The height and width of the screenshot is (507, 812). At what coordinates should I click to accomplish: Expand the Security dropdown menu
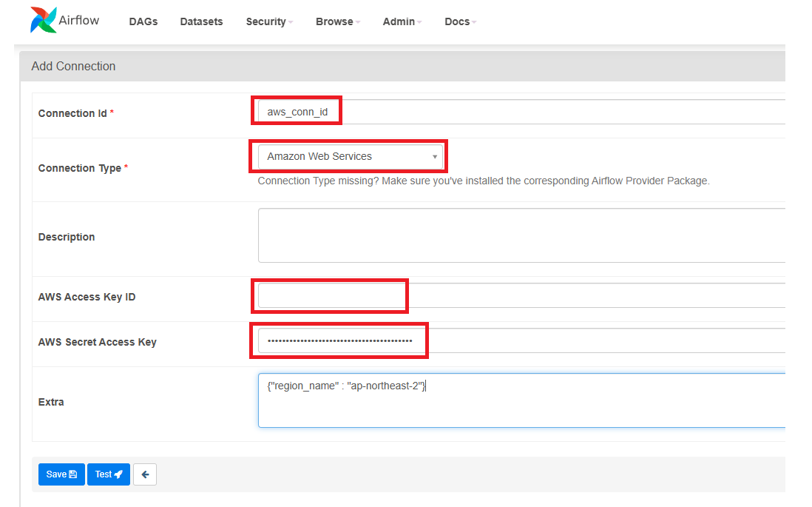pos(269,21)
